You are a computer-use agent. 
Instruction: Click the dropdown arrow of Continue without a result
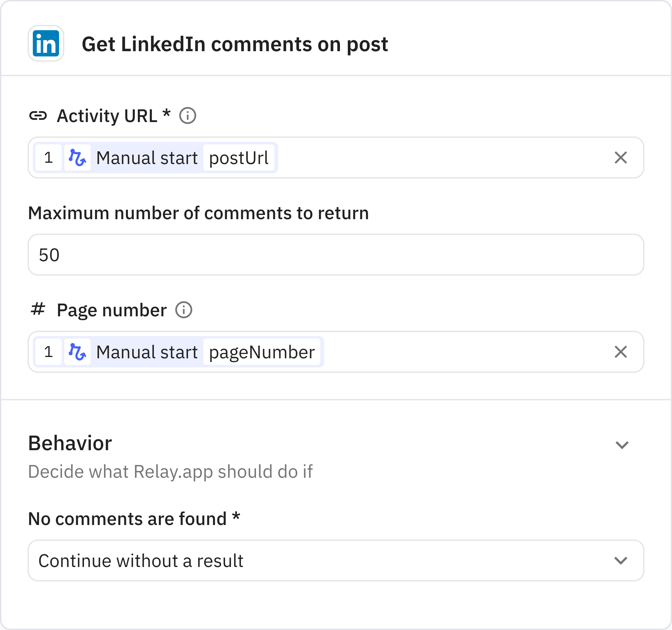[620, 561]
